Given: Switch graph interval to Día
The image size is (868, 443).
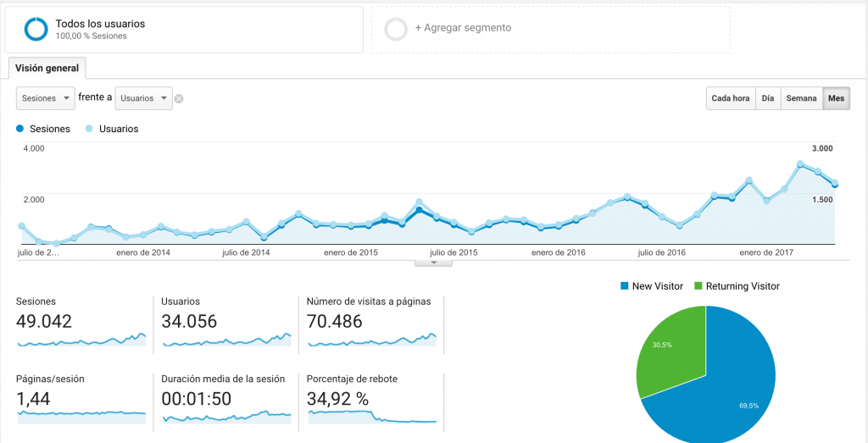Looking at the screenshot, I should [x=767, y=98].
